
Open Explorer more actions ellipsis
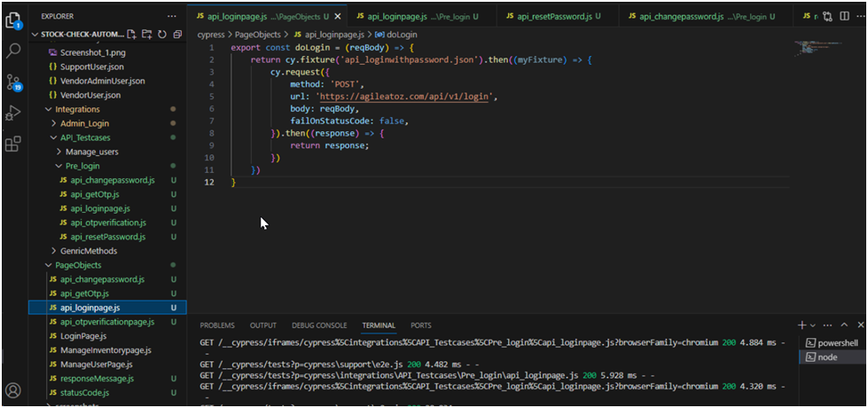pyautogui.click(x=172, y=17)
